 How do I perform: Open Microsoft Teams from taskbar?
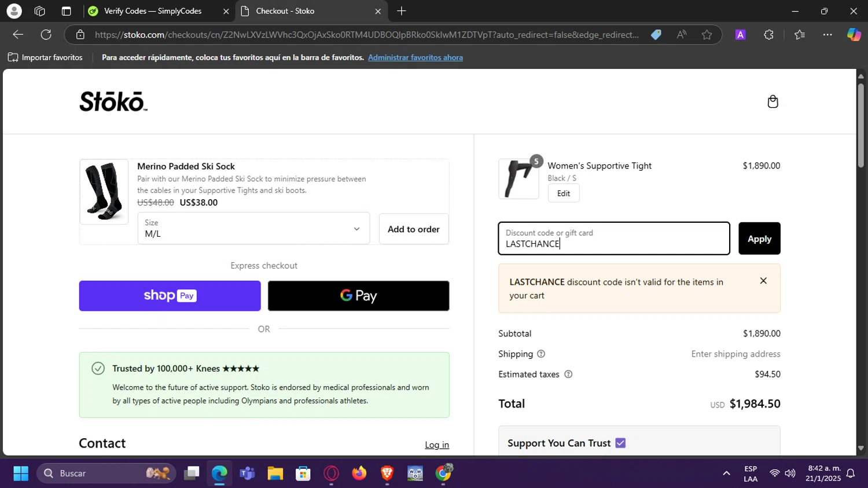(247, 474)
